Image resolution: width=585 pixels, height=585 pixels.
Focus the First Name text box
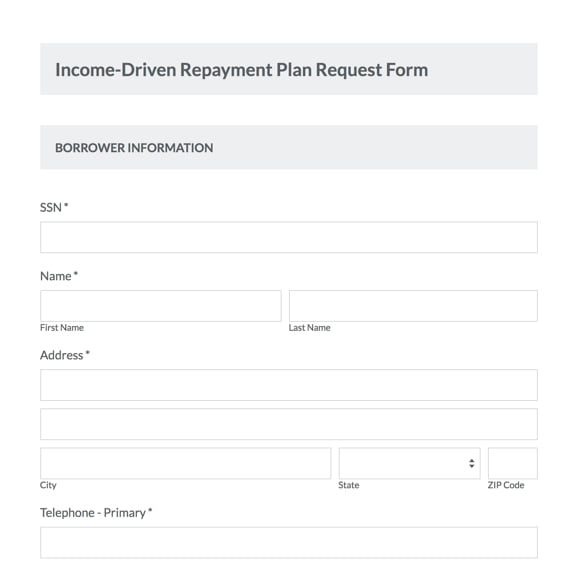(x=161, y=306)
